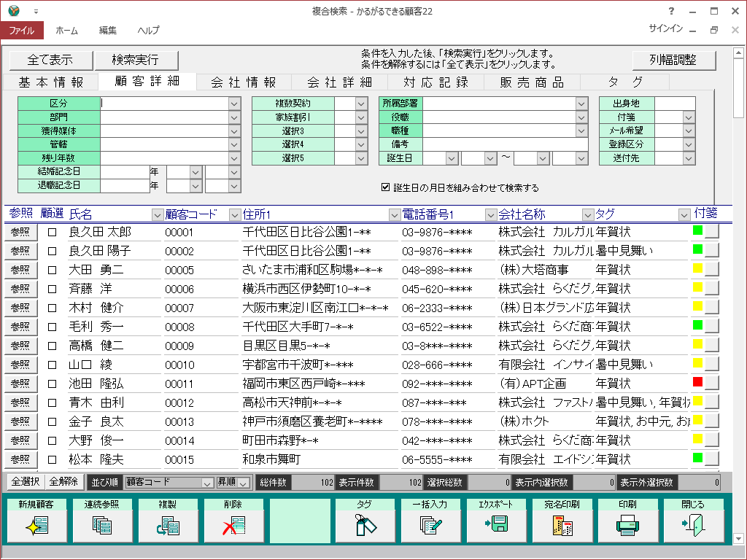Click the エクスポート export icon button
This screenshot has height=560, width=747.
coord(496,520)
